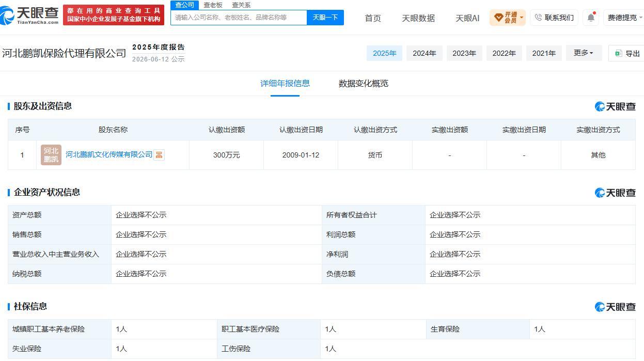Switch to the 查关系 search tab

point(241,5)
